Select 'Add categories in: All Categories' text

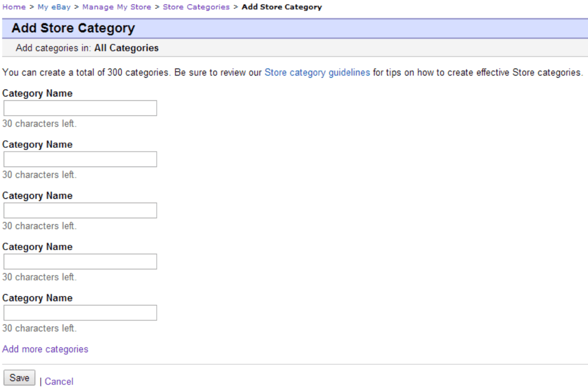click(87, 48)
